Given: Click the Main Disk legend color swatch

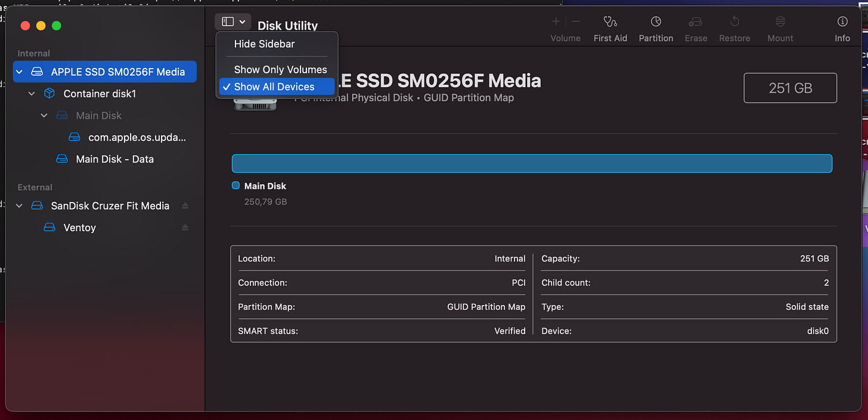Looking at the screenshot, I should click(x=235, y=186).
